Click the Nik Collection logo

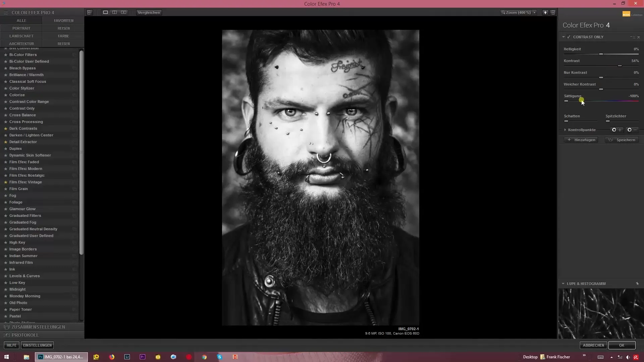(632, 14)
